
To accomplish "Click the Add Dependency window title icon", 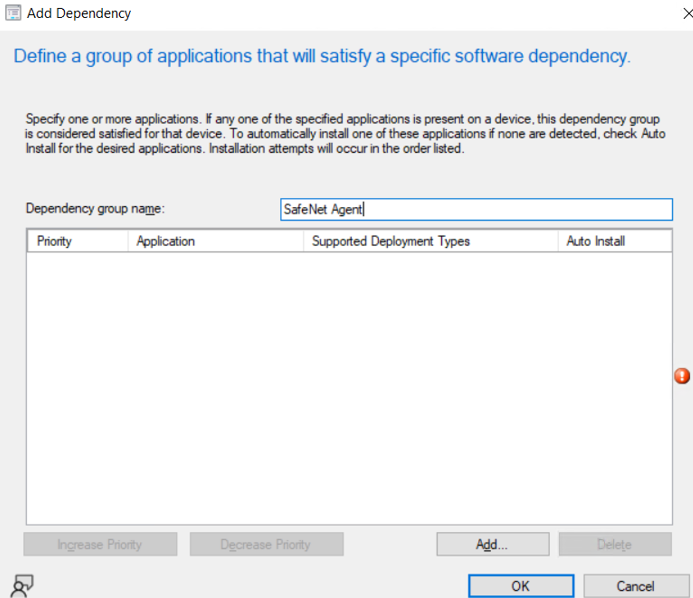I will [13, 13].
